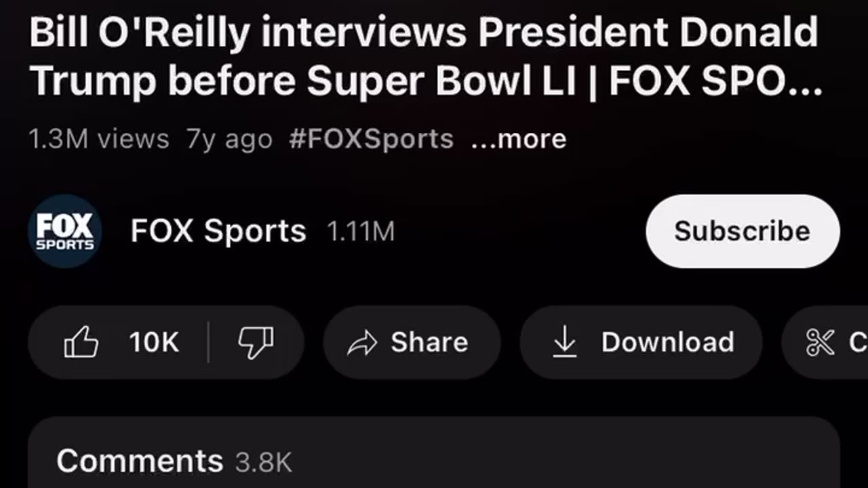Tap the thumbs-up like icon
This screenshot has width=868, height=488.
pyautogui.click(x=81, y=342)
